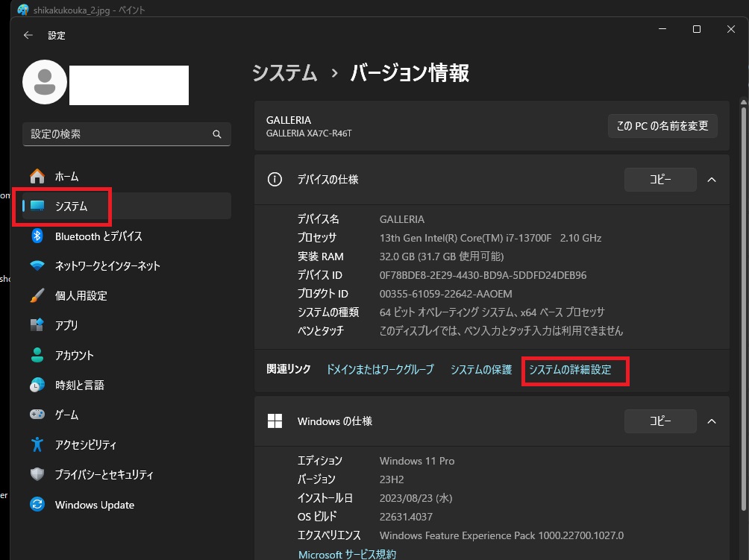Copy Windows specifications with コピー button
The width and height of the screenshot is (749, 560).
point(660,421)
